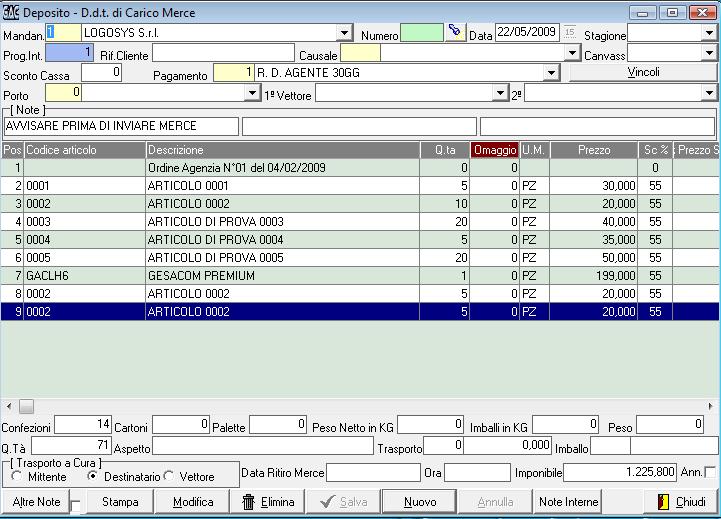Image resolution: width=721 pixels, height=519 pixels.
Task: Toggle the Ann. checkbox
Action: coord(710,472)
